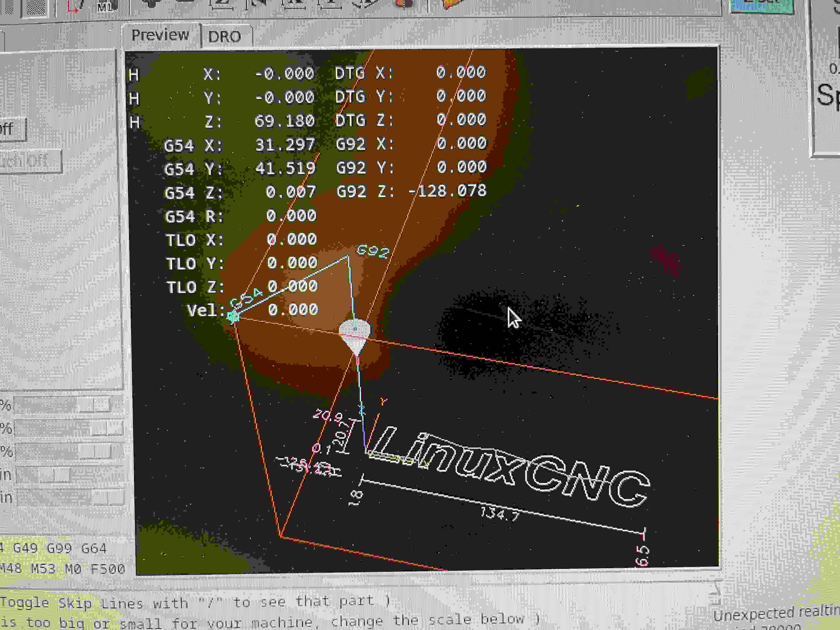The width and height of the screenshot is (840, 630).
Task: Click the G54 Y value 41.519
Action: pyautogui.click(x=285, y=168)
